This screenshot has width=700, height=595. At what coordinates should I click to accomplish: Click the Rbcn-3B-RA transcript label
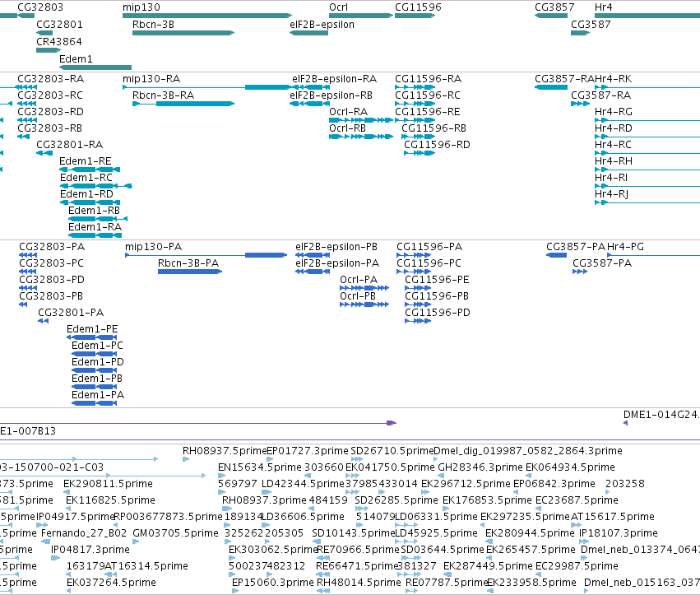click(x=164, y=95)
